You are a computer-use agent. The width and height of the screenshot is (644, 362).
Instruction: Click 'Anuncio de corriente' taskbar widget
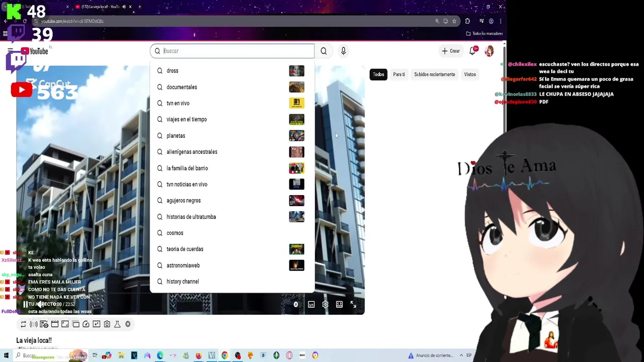pyautogui.click(x=430, y=355)
